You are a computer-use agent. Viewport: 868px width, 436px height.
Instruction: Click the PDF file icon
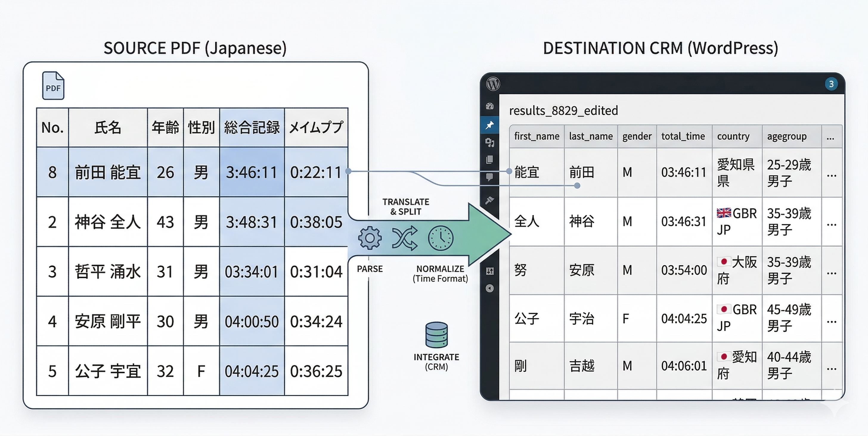(53, 85)
